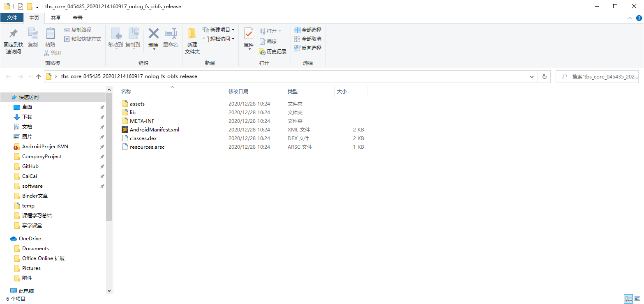644x304 pixels.
Task: Click Select none (全部取消)
Action: [308, 39]
